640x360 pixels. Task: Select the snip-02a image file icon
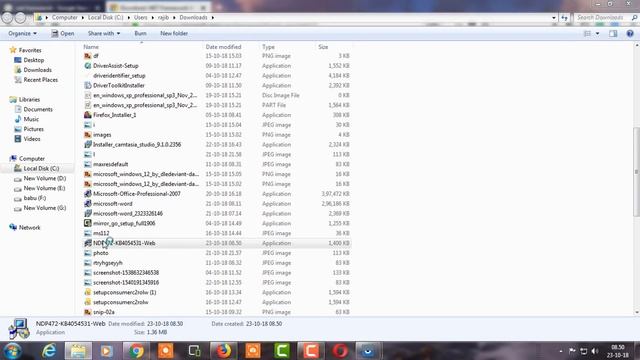point(87,312)
